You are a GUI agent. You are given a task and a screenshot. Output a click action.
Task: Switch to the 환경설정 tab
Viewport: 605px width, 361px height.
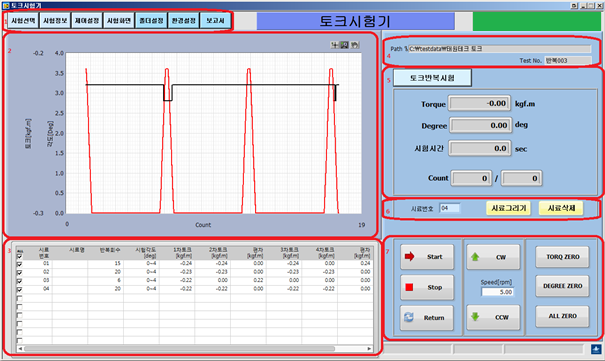pyautogui.click(x=183, y=20)
